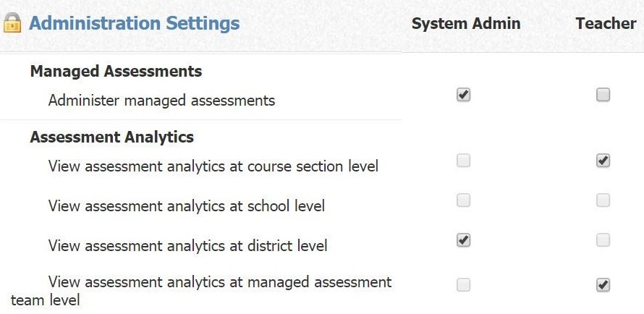644x314 pixels.
Task: Click the Administer managed assessments label
Action: click(x=161, y=101)
